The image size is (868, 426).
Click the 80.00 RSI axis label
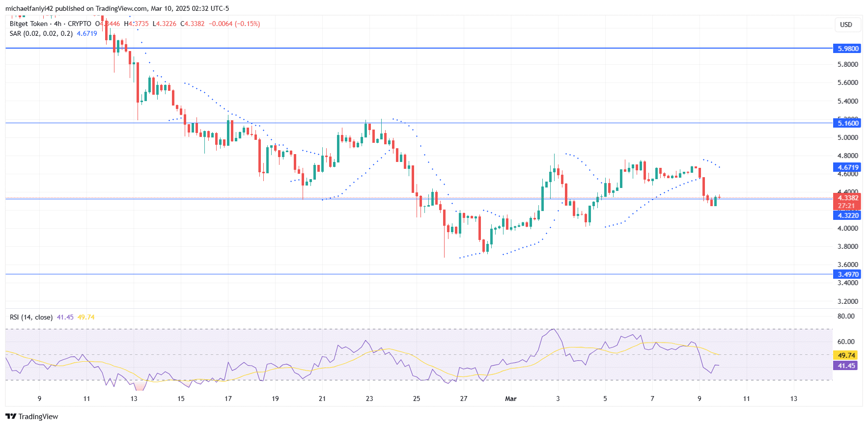tap(846, 316)
